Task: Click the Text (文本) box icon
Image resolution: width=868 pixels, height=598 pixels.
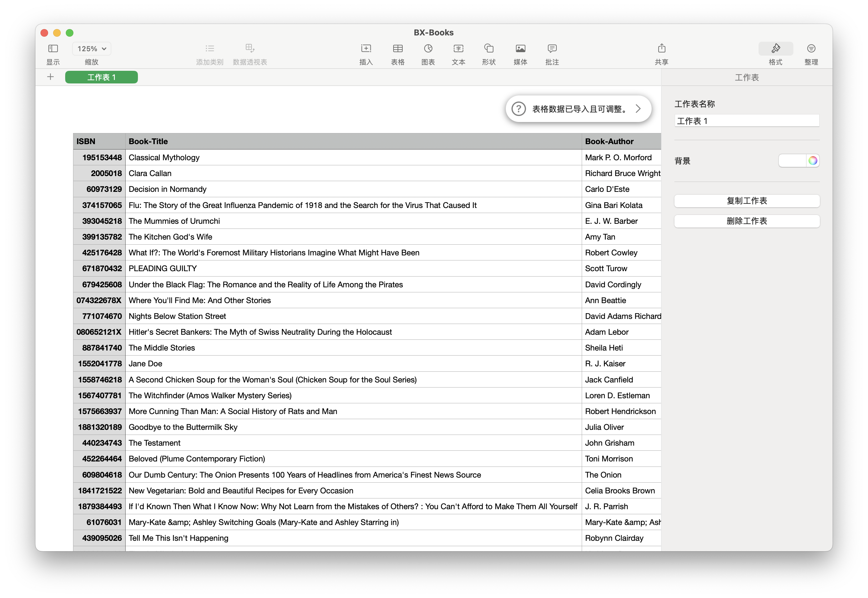Action: point(458,49)
